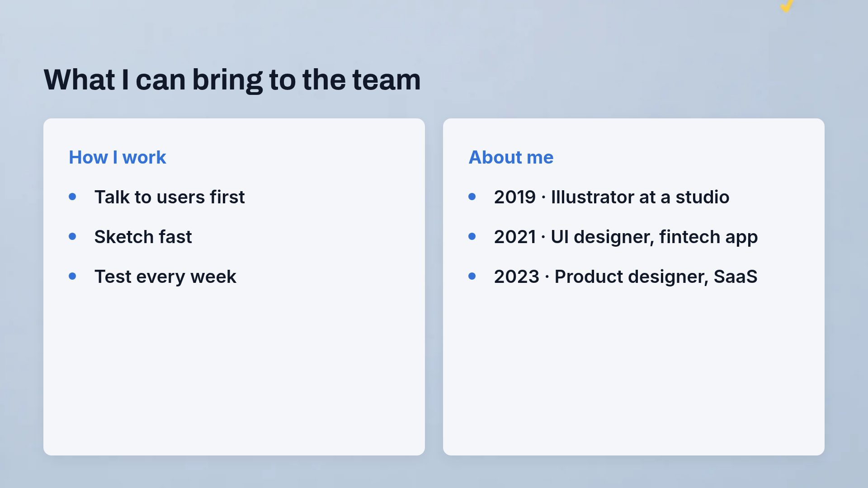The height and width of the screenshot is (488, 868).
Task: Click empty space in the How I work card
Action: 234,371
